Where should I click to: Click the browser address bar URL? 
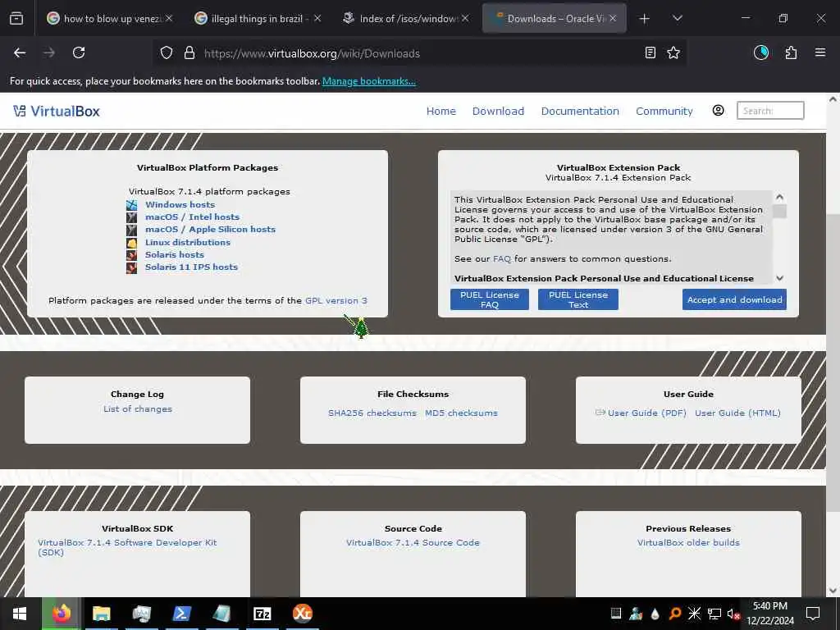(312, 53)
